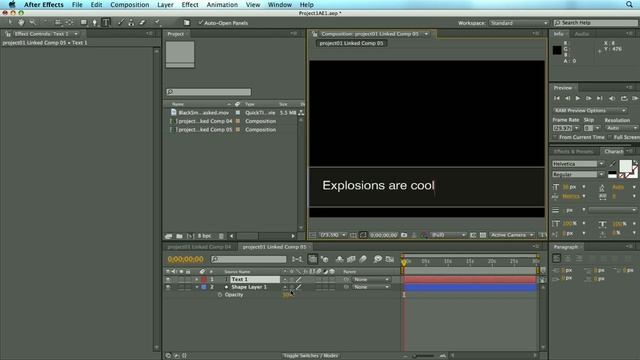Toggle loop option in Preview panel

click(x=624, y=98)
